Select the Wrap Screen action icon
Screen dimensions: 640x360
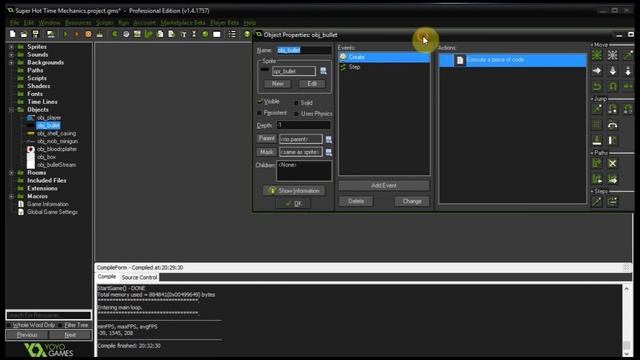click(x=613, y=125)
